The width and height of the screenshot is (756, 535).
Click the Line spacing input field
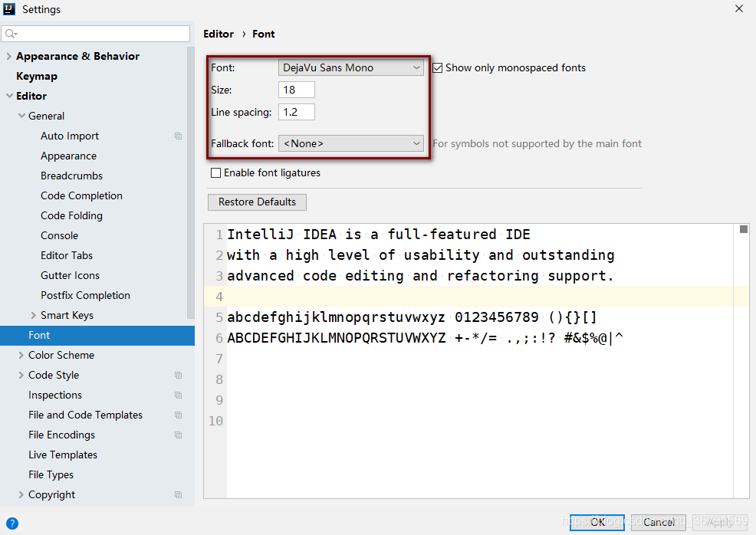[297, 113]
